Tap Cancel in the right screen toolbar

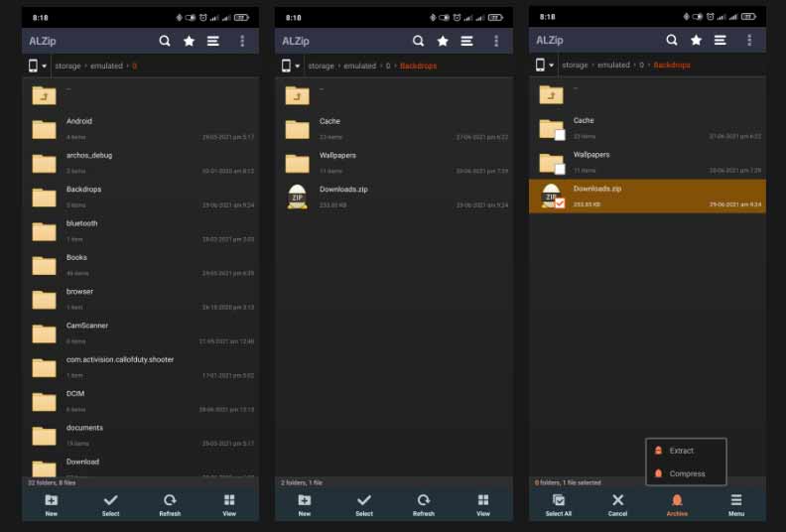tap(617, 504)
